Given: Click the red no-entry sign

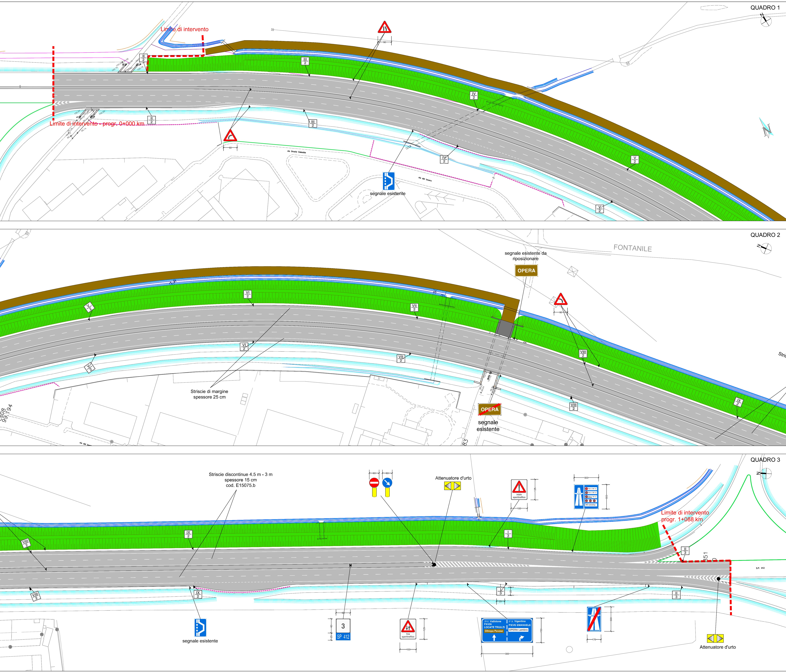Looking at the screenshot, I should click(x=374, y=483).
